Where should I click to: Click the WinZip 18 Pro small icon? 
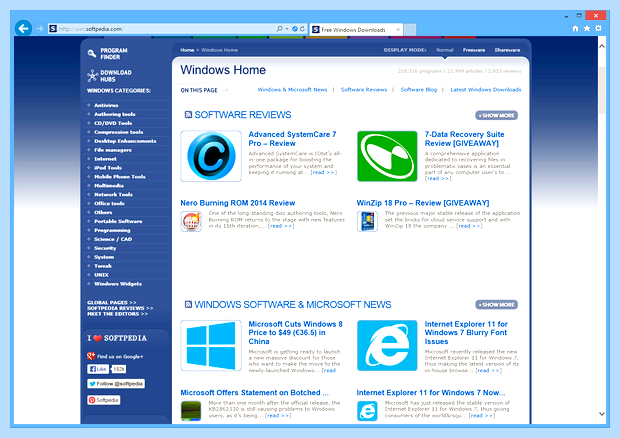tap(367, 221)
